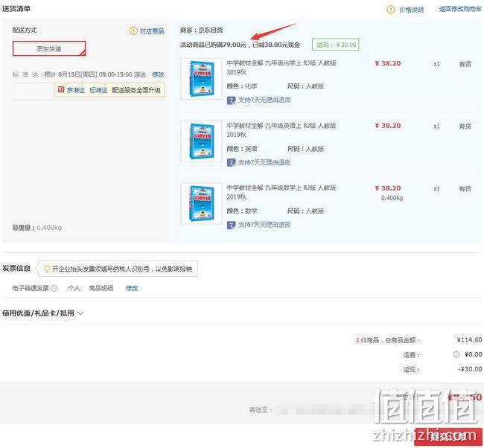Click the 价格说明 info icon
This screenshot has width=484, height=448.
coord(391,10)
